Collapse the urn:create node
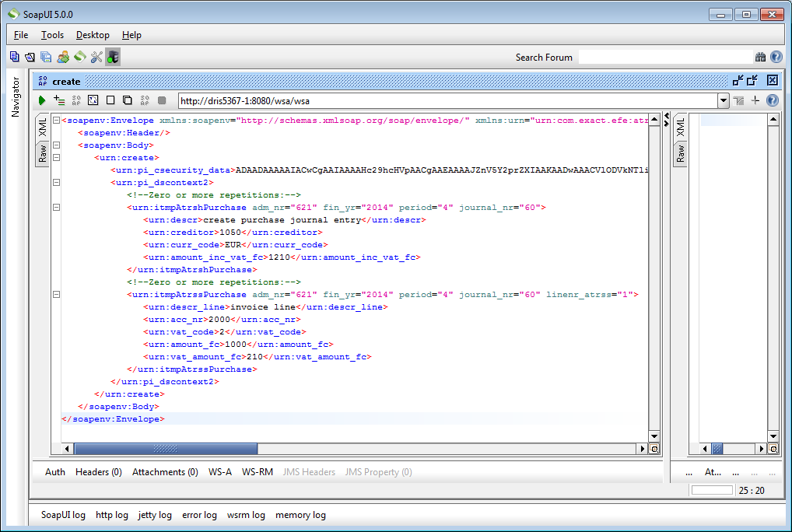The image size is (792, 532). 57,157
